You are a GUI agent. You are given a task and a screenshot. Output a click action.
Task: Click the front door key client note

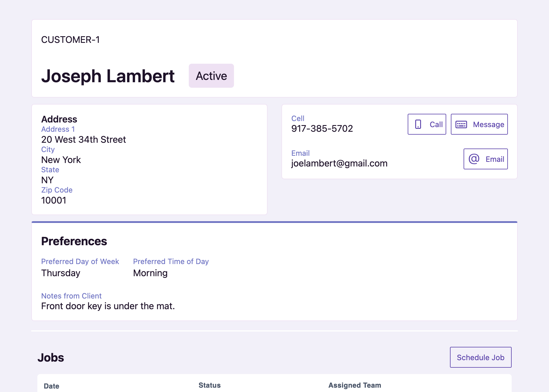pyautogui.click(x=108, y=306)
